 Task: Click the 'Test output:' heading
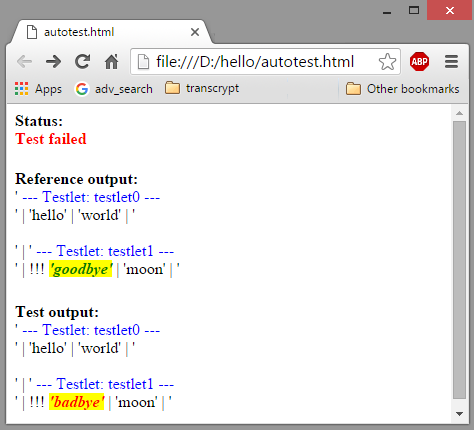coord(57,312)
